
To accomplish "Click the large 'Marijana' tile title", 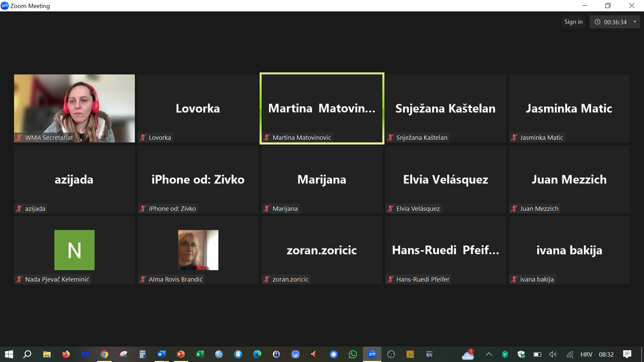I will pos(322,179).
